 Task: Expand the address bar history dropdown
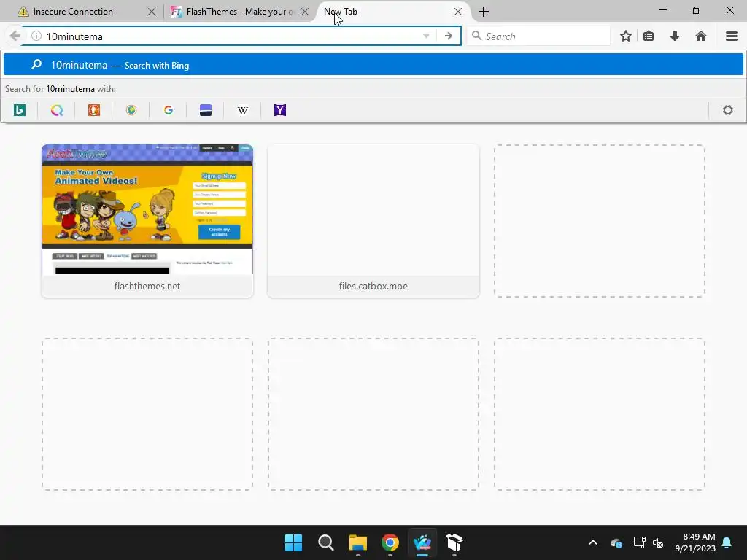pyautogui.click(x=426, y=36)
